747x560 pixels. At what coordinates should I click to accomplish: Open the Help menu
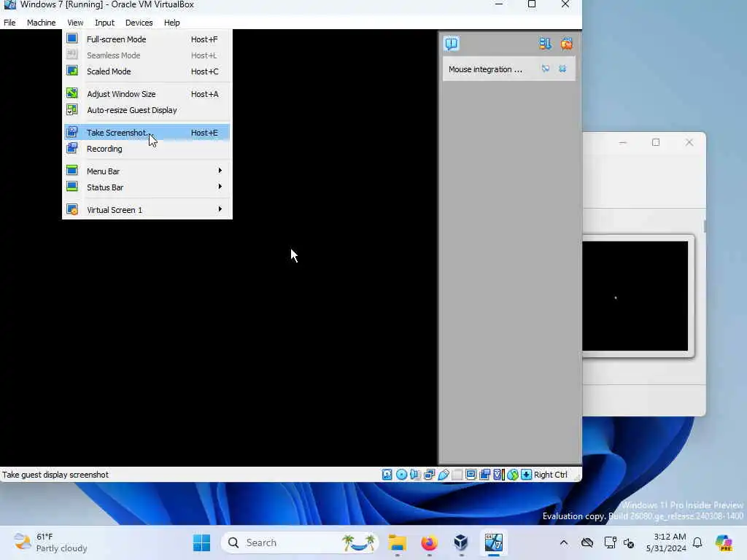pos(171,23)
